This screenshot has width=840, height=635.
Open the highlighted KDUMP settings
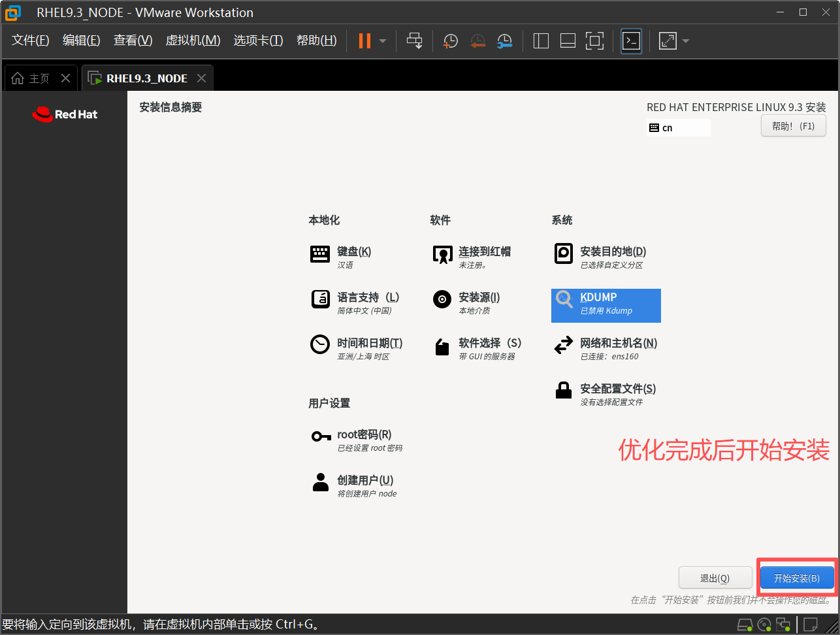click(606, 305)
